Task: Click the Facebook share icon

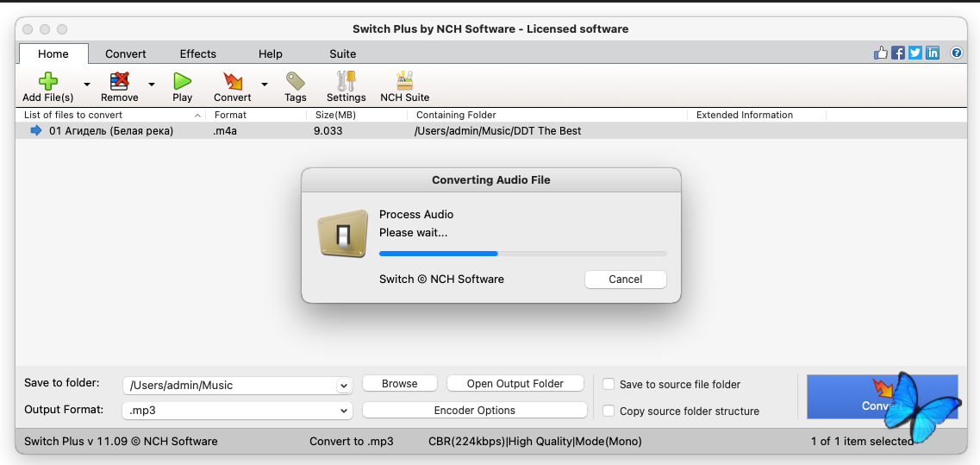Action: pyautogui.click(x=898, y=53)
